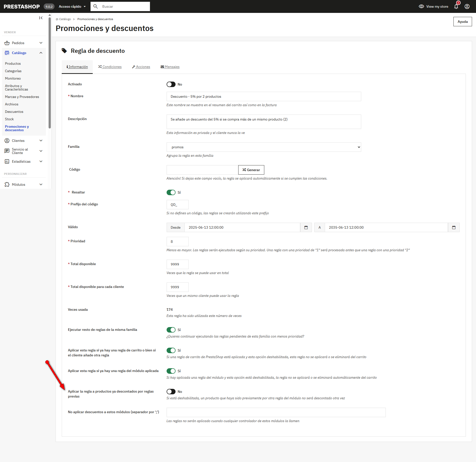Switch to the Condiciones tab

coord(110,67)
